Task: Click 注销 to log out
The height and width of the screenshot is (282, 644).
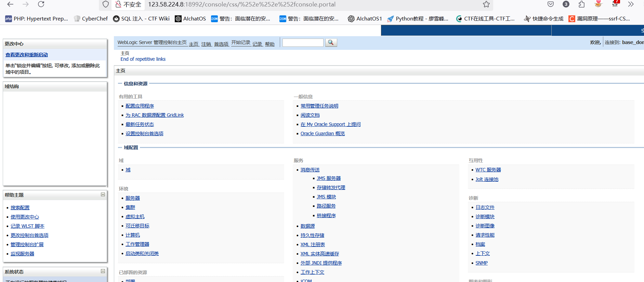Action: (206, 44)
